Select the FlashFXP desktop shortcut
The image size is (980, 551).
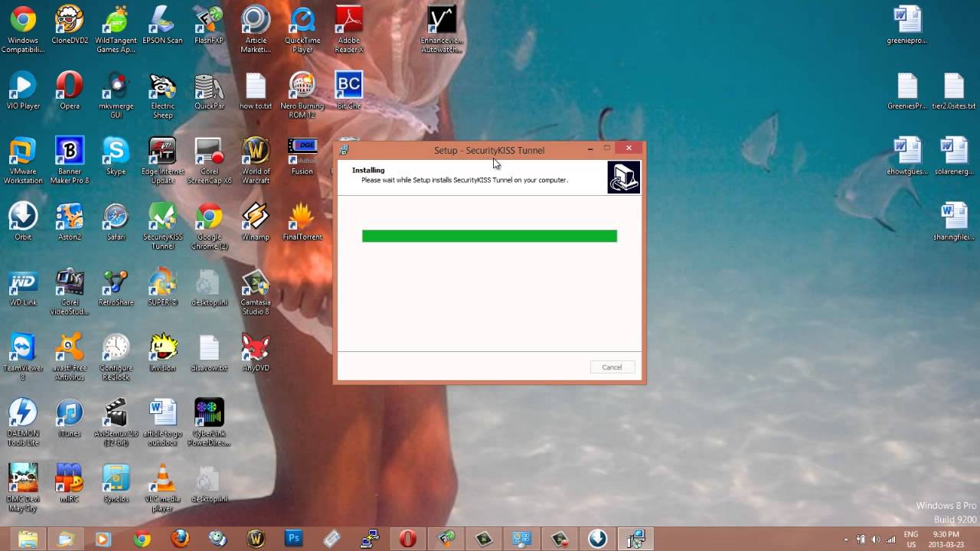pos(209,24)
